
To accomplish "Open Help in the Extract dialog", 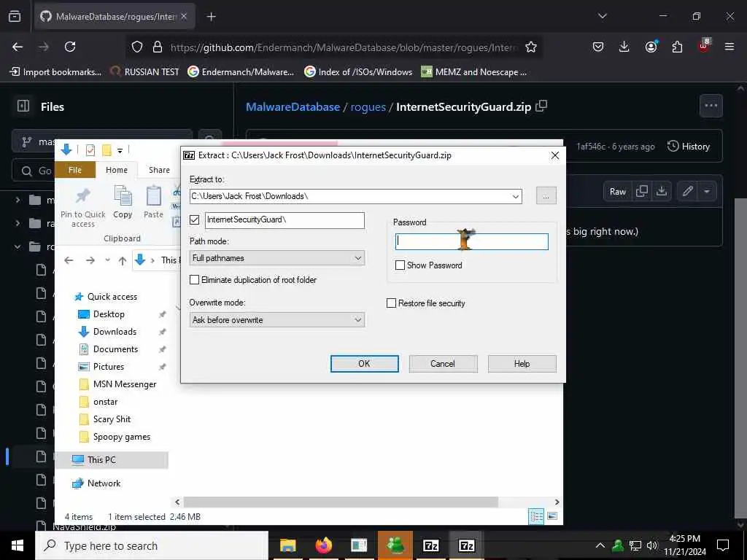I will coord(522,363).
